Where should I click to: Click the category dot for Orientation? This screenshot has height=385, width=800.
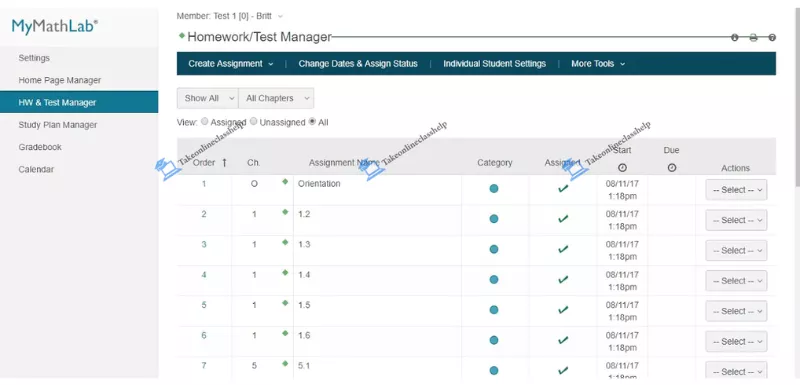[x=493, y=189]
